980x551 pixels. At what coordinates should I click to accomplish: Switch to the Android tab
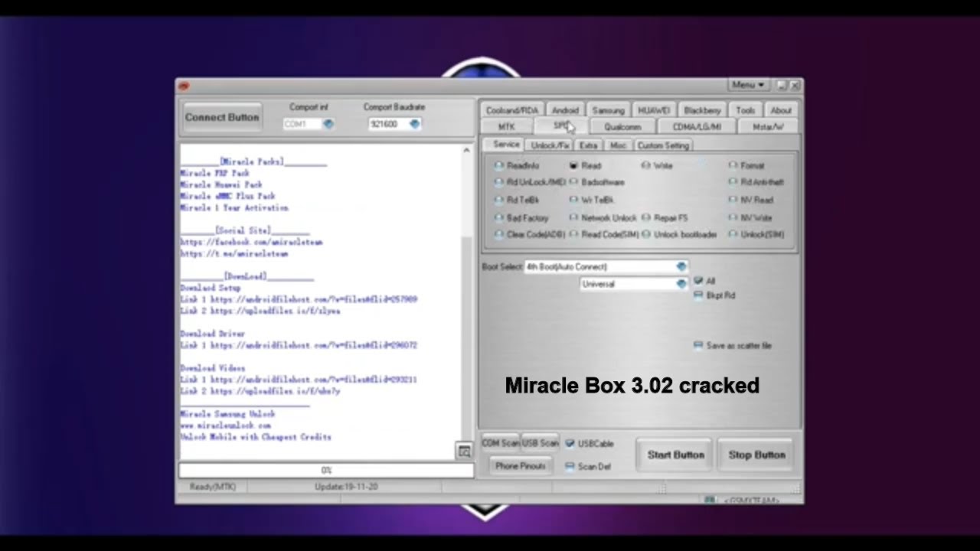[565, 110]
